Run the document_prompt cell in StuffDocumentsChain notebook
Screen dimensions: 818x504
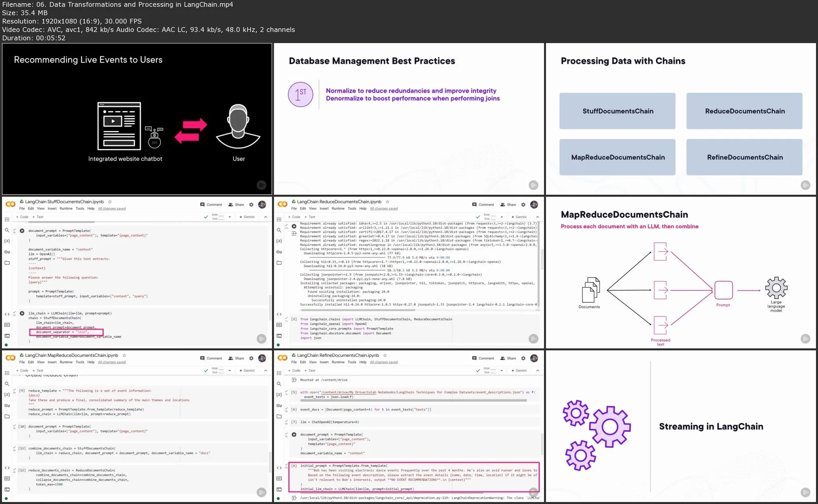tap(22, 231)
